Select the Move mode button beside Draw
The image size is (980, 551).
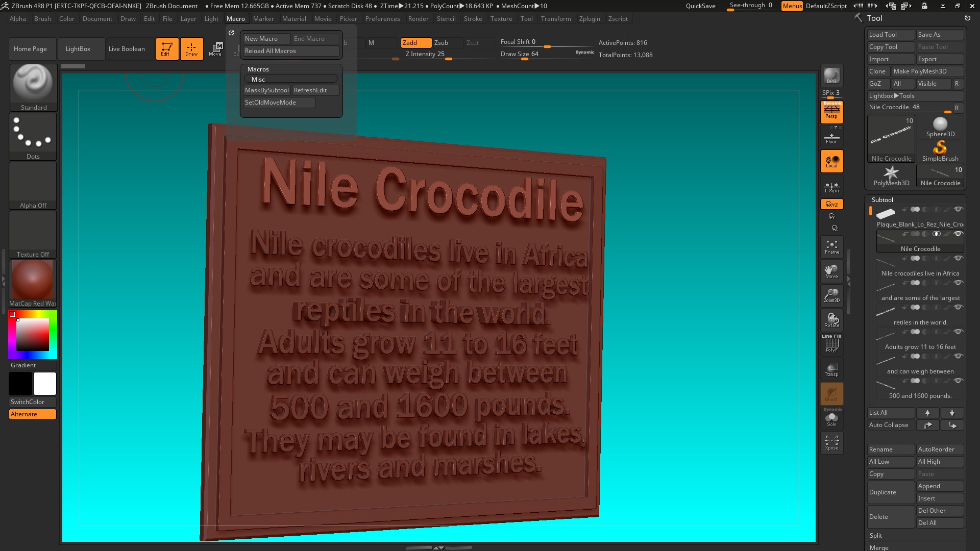[215, 49]
